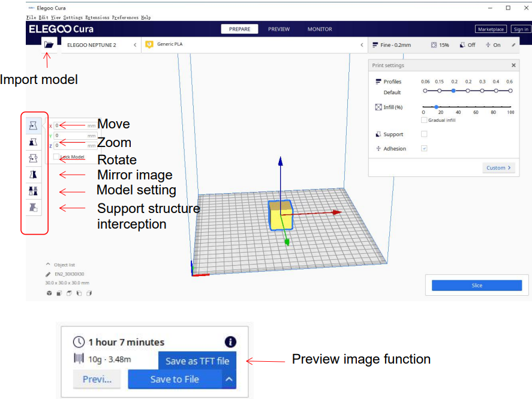
Task: Select the 0.6 profile radio point
Action: click(x=510, y=91)
